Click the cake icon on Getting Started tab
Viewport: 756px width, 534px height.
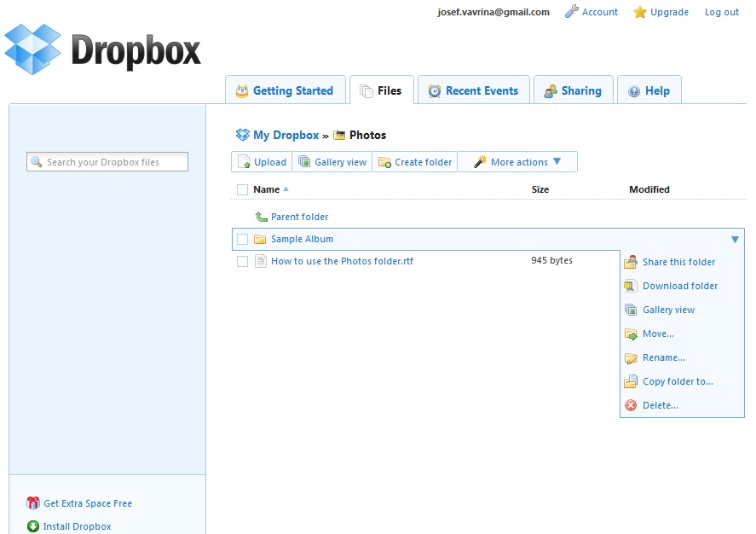click(241, 90)
